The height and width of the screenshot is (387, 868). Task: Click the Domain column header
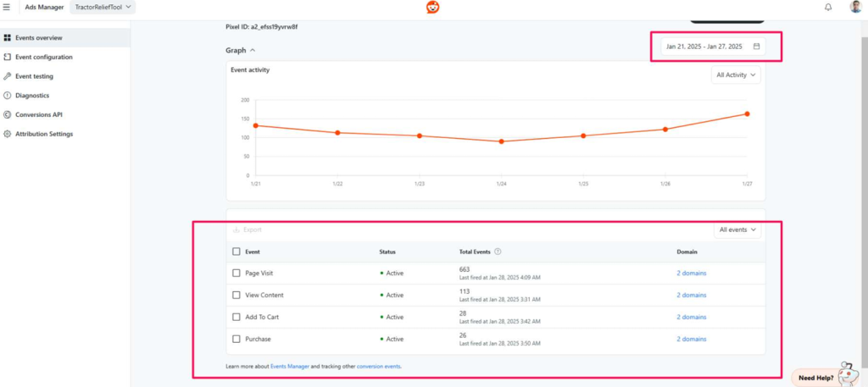pos(687,252)
